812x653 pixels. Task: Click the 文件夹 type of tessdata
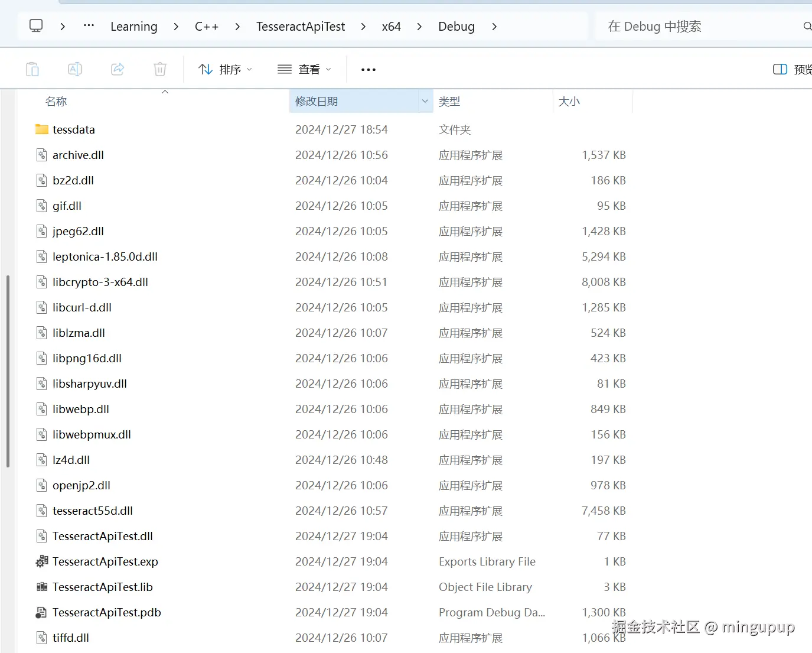(455, 129)
